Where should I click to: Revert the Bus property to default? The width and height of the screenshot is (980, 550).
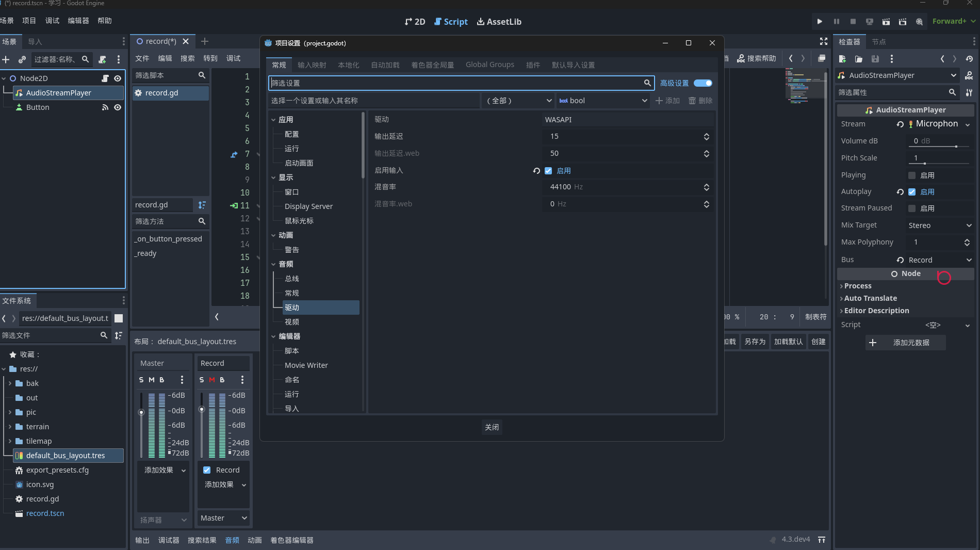pos(900,260)
